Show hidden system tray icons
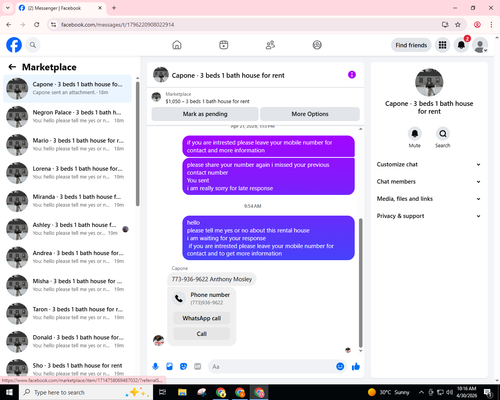The height and width of the screenshot is (400, 500). (x=421, y=392)
